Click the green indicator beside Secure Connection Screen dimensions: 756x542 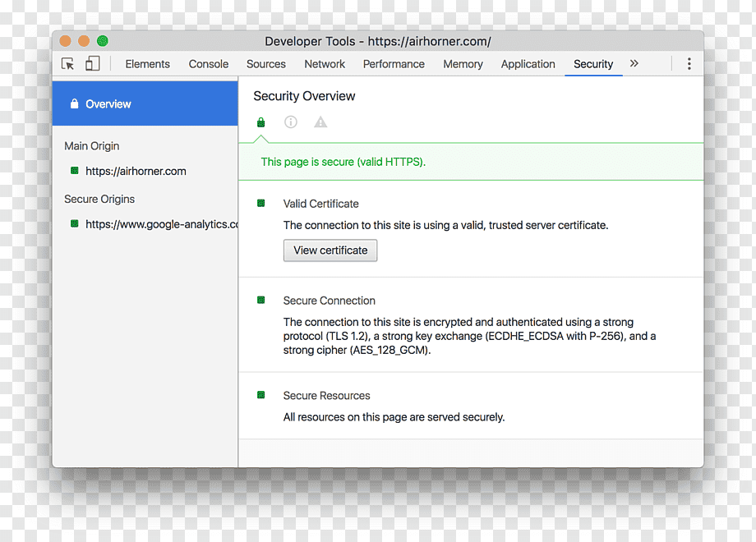260,300
